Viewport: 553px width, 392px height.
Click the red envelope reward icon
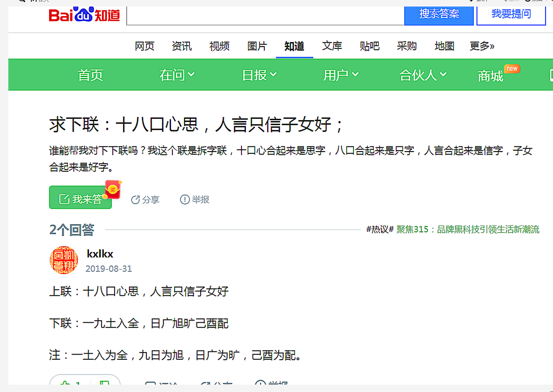[x=113, y=189]
